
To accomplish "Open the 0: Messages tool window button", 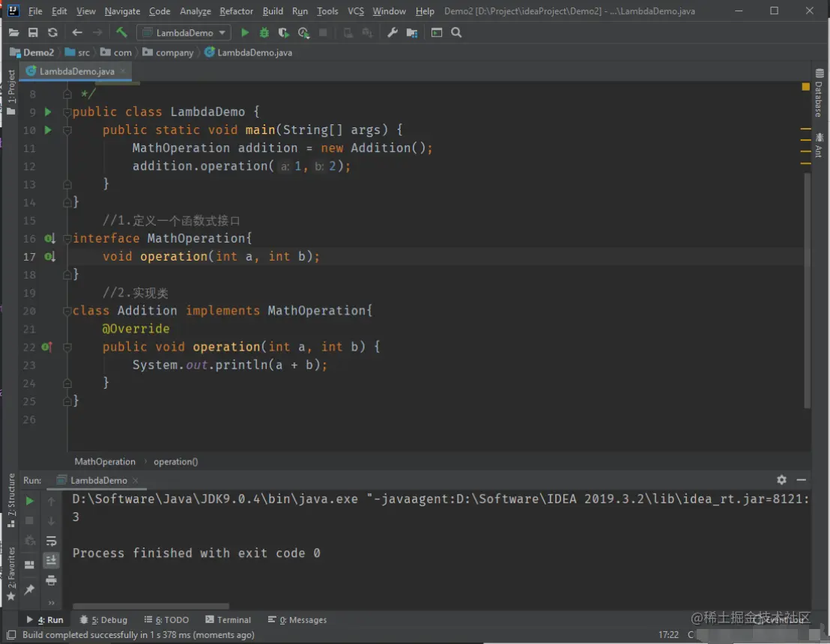I will [297, 619].
